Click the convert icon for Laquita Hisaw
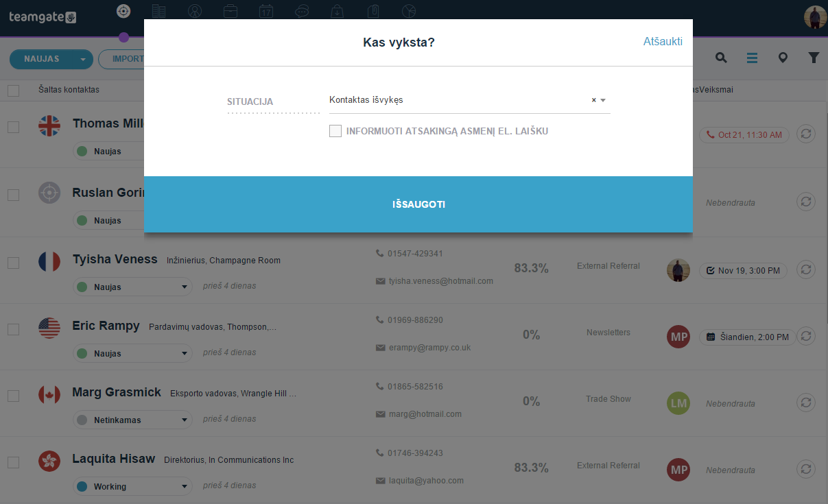Screen dimensions: 828x504 [807, 469]
